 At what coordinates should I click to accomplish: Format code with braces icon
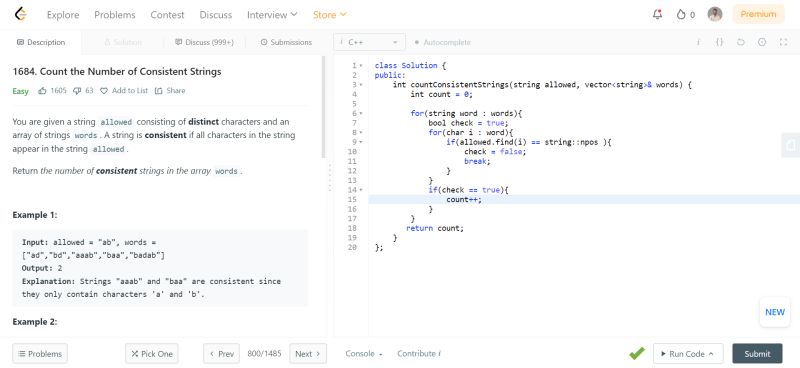719,42
